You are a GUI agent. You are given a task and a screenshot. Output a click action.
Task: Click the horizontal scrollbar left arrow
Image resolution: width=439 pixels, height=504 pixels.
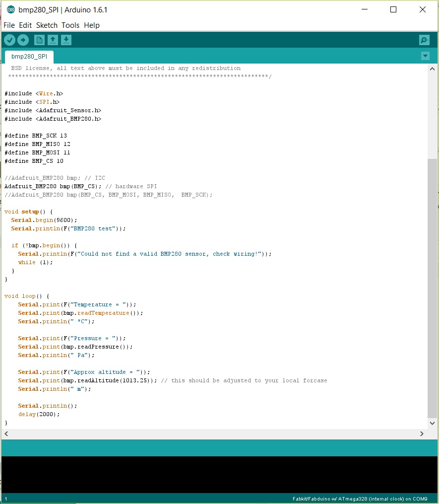[6, 433]
